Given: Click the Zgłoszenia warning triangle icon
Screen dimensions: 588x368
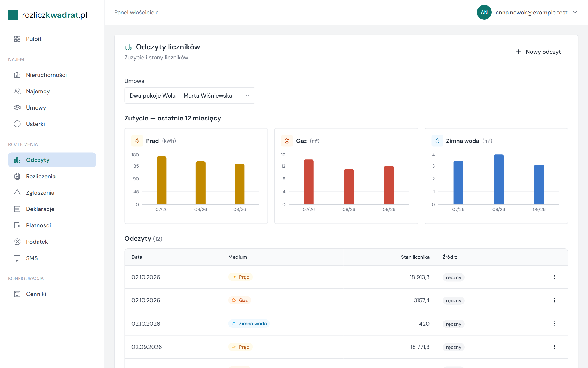Looking at the screenshot, I should coord(17,193).
